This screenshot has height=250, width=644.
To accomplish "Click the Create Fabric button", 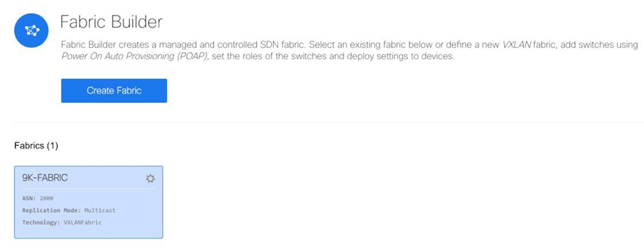I will (114, 91).
